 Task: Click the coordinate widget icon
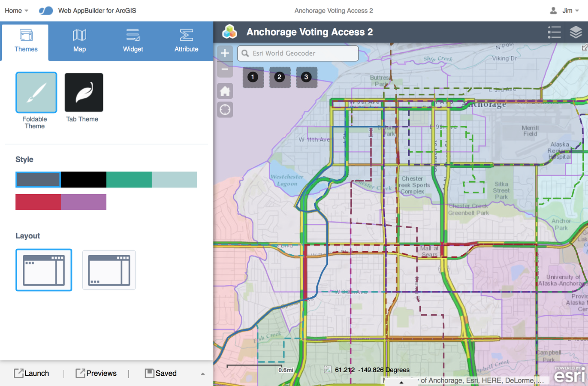[x=327, y=370]
